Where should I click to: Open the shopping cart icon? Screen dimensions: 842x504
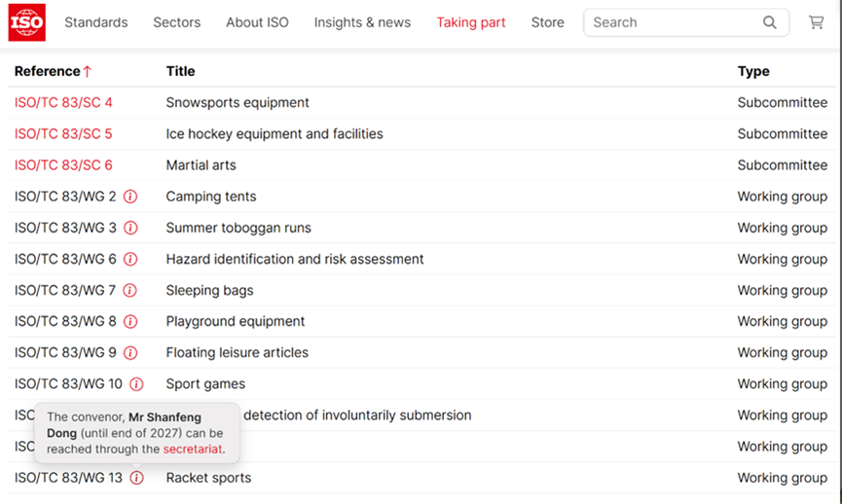click(817, 22)
